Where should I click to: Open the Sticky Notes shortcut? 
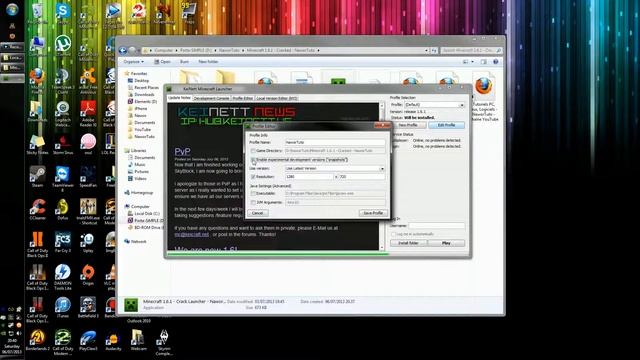[37, 144]
